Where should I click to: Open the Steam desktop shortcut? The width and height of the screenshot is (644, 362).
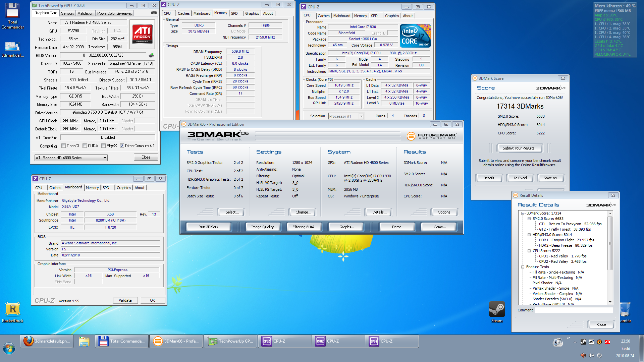pyautogui.click(x=497, y=312)
